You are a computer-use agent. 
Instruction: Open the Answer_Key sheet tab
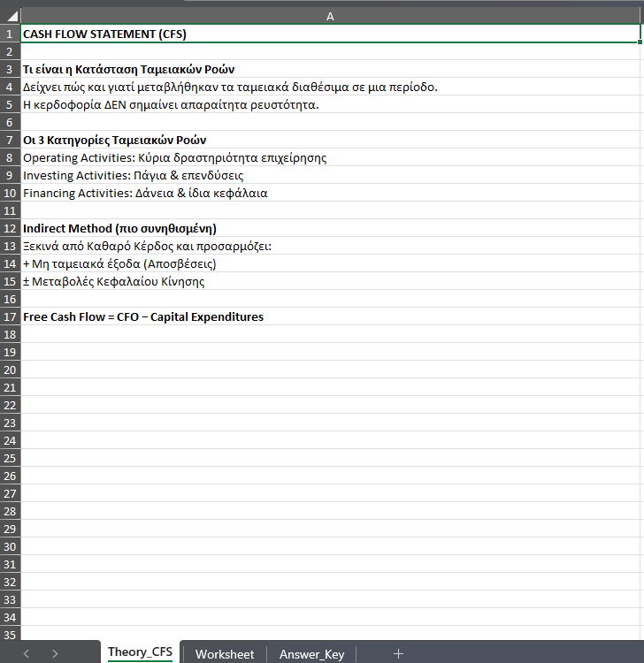[x=311, y=654]
